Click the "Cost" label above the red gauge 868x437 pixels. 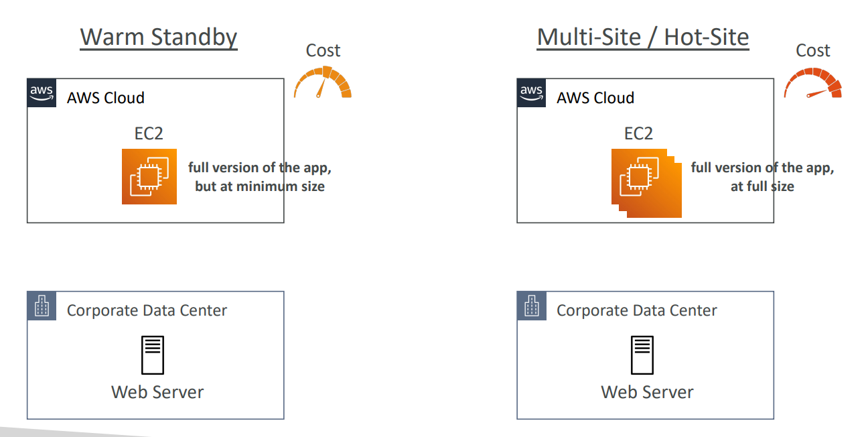[x=813, y=50]
